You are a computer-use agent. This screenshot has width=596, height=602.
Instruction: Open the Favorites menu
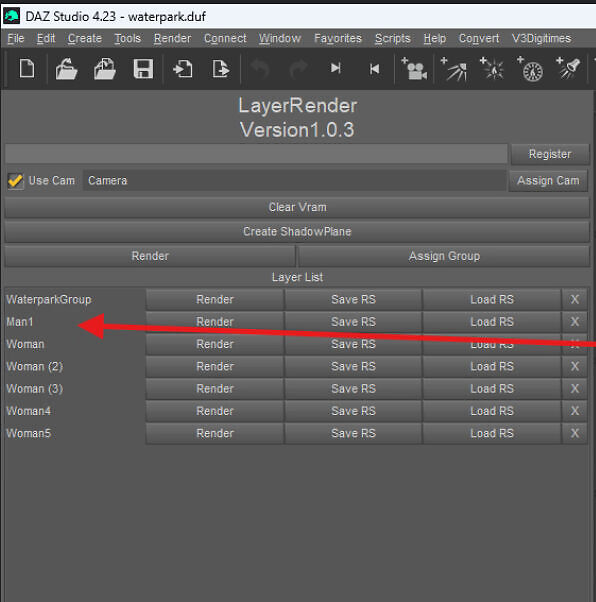point(338,38)
